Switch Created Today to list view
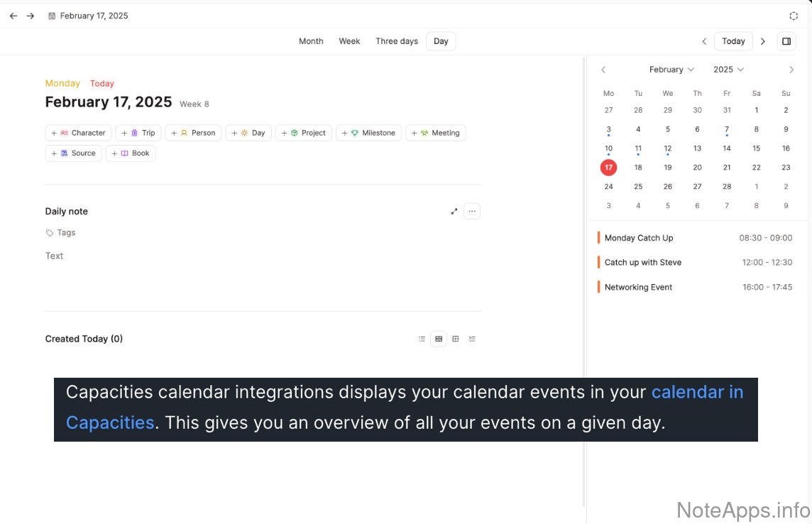The width and height of the screenshot is (812, 524). (x=422, y=339)
